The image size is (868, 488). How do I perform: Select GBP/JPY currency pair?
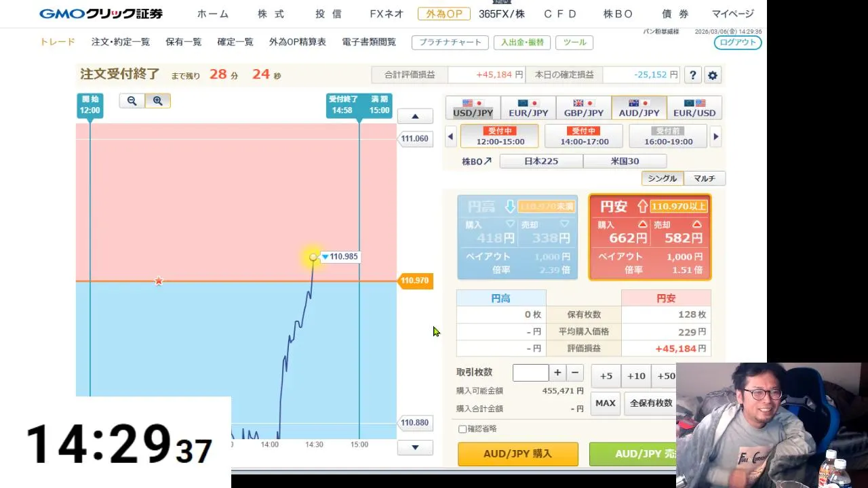point(583,108)
